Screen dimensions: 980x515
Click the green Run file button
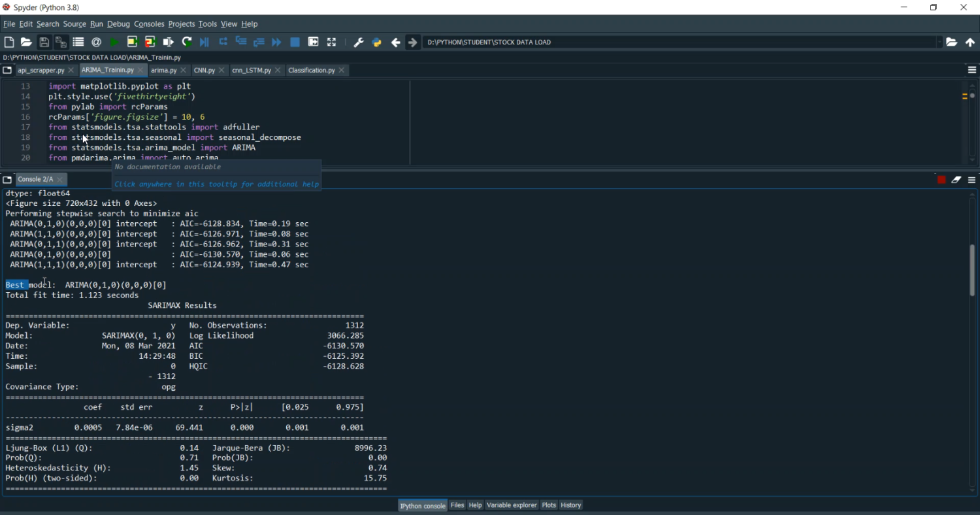(x=114, y=42)
